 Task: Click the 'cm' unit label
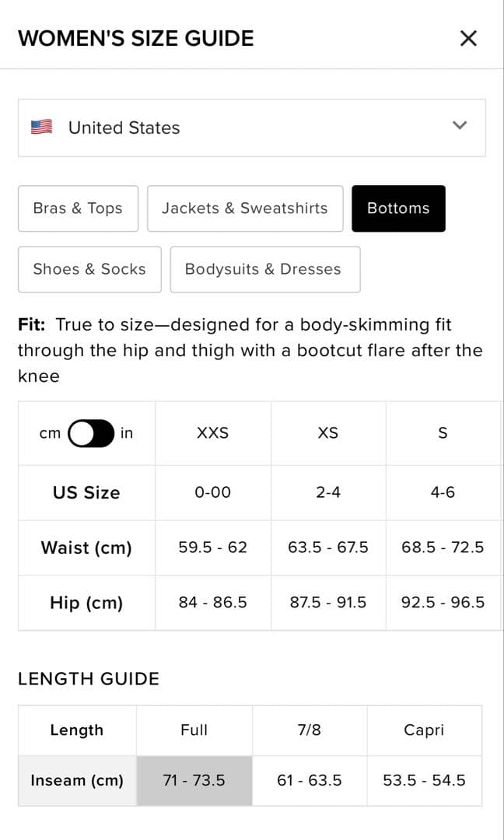[x=49, y=433]
